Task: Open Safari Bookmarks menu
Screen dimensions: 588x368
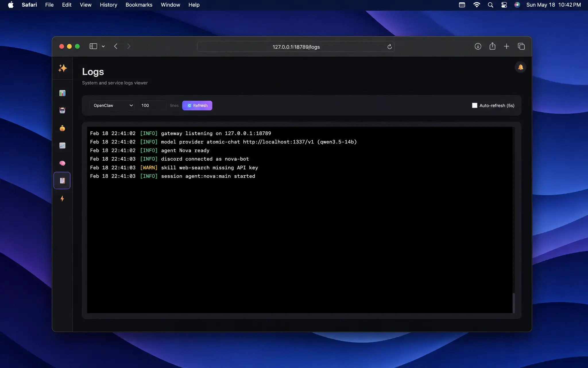Action: pos(139,5)
